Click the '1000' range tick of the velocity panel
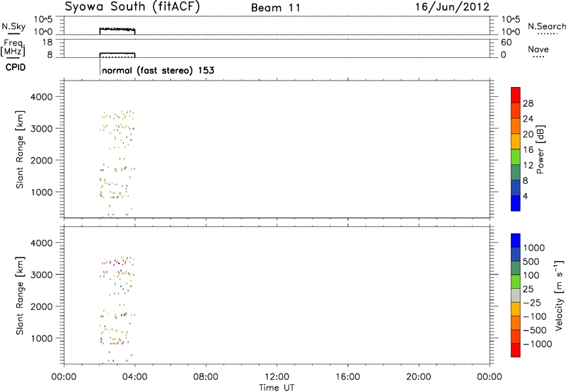 pos(42,338)
